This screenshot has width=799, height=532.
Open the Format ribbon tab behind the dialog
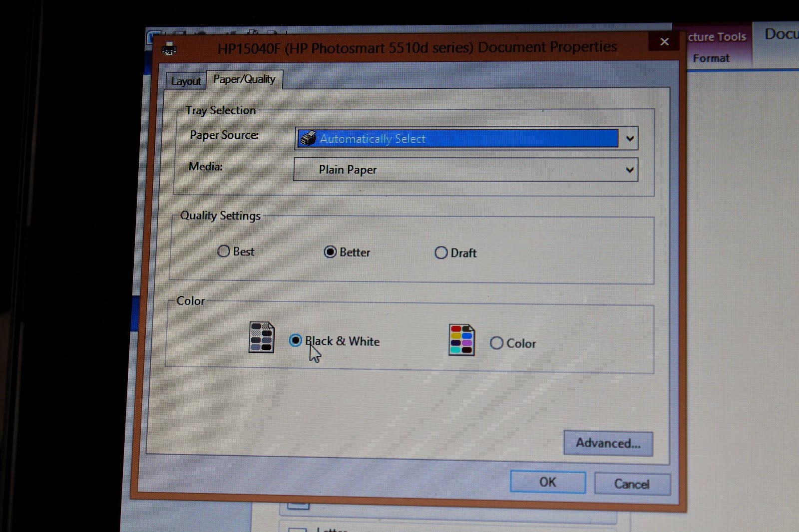711,58
